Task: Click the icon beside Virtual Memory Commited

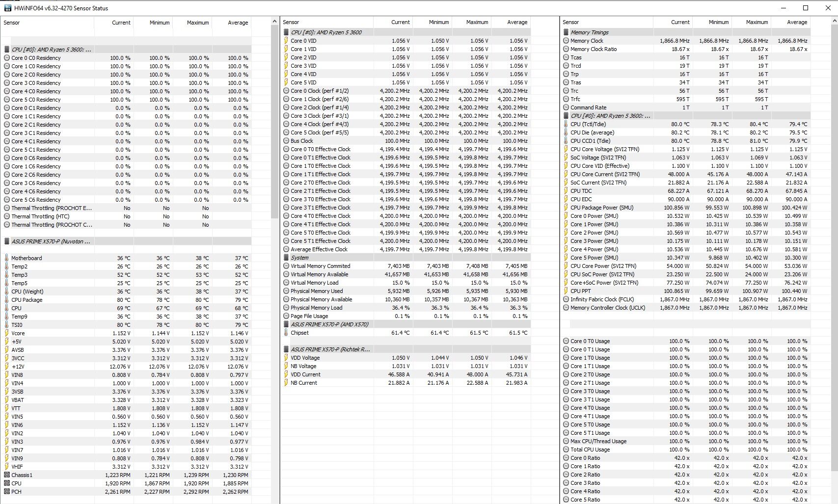Action: (286, 266)
